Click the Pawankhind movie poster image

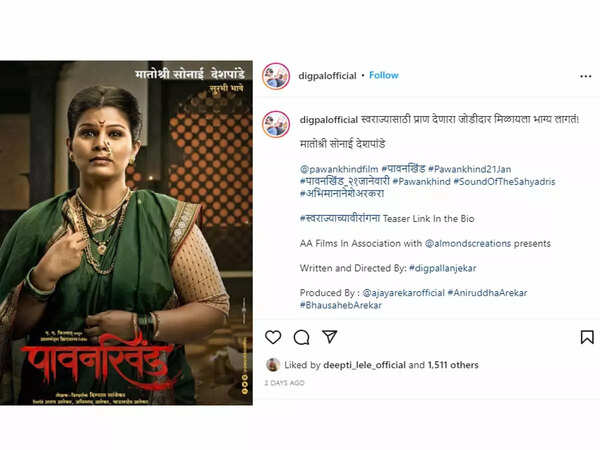click(x=126, y=233)
